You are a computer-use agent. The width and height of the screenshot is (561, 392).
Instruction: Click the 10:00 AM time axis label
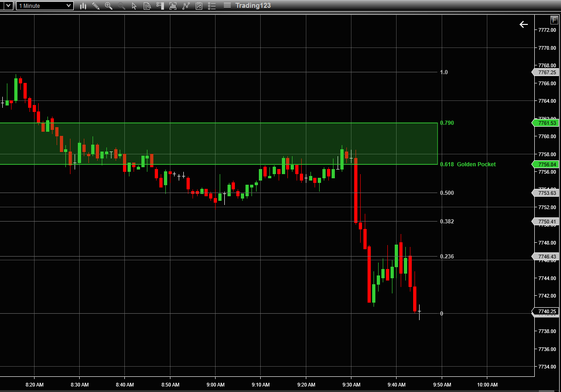click(487, 385)
